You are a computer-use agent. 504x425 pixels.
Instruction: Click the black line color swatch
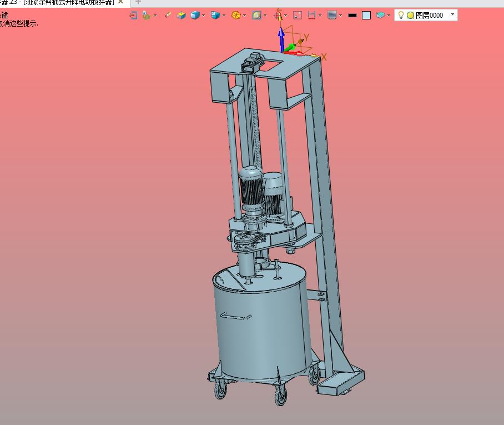click(x=352, y=15)
